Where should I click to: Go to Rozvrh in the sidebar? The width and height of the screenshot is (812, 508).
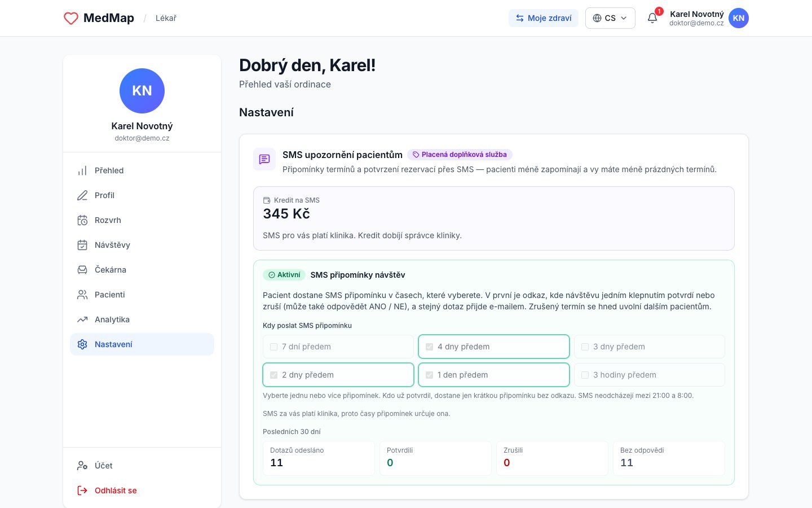click(142, 220)
